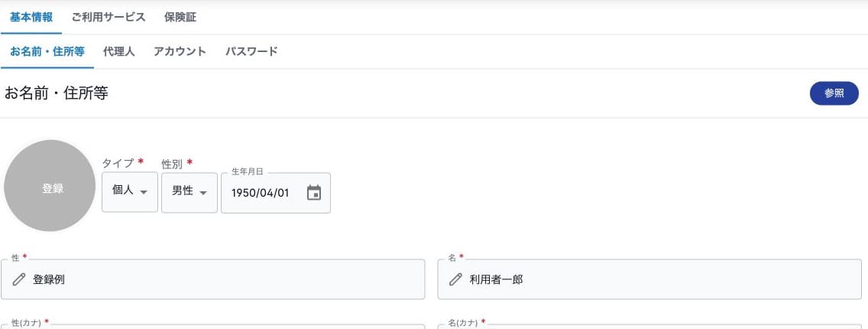Click the blue 参照 button
Viewport: 868px width, 329px height.
834,93
